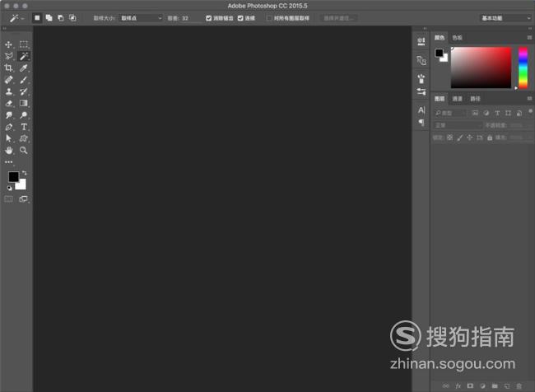Enable sample all layers checkbox
The height and width of the screenshot is (392, 535).
(269, 18)
